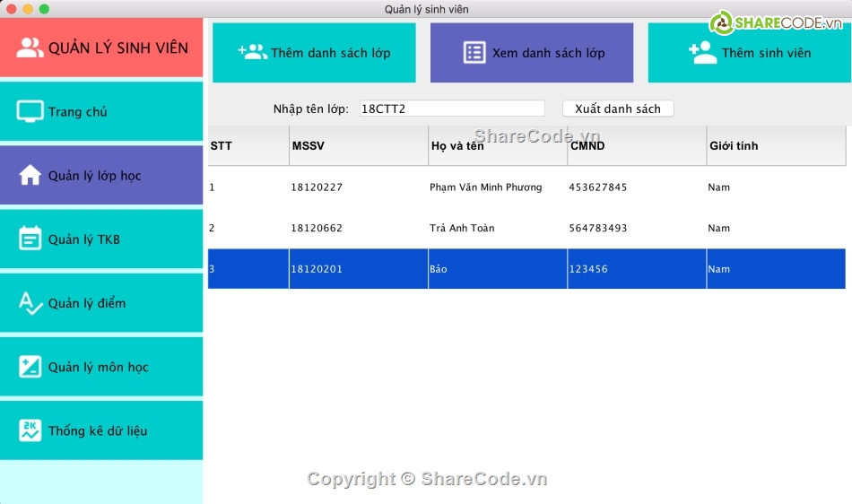Go to Quản lý môn học section
This screenshot has width=852, height=504.
point(100,367)
